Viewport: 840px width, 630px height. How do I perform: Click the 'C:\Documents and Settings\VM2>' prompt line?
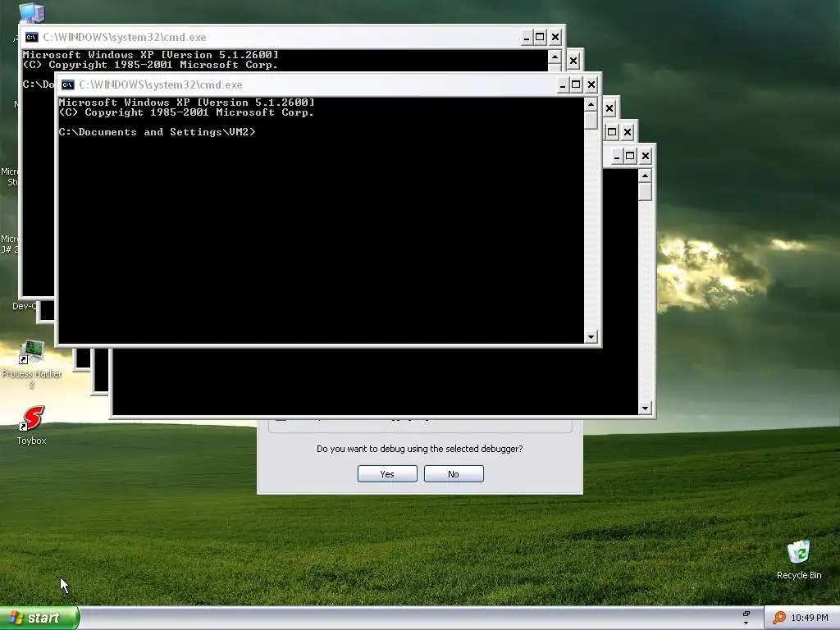[x=157, y=132]
